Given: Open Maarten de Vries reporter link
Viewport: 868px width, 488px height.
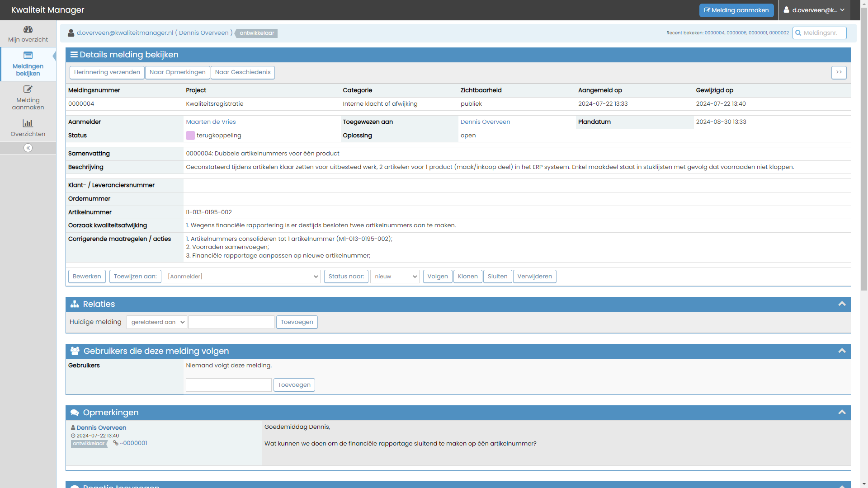Looking at the screenshot, I should click(211, 122).
